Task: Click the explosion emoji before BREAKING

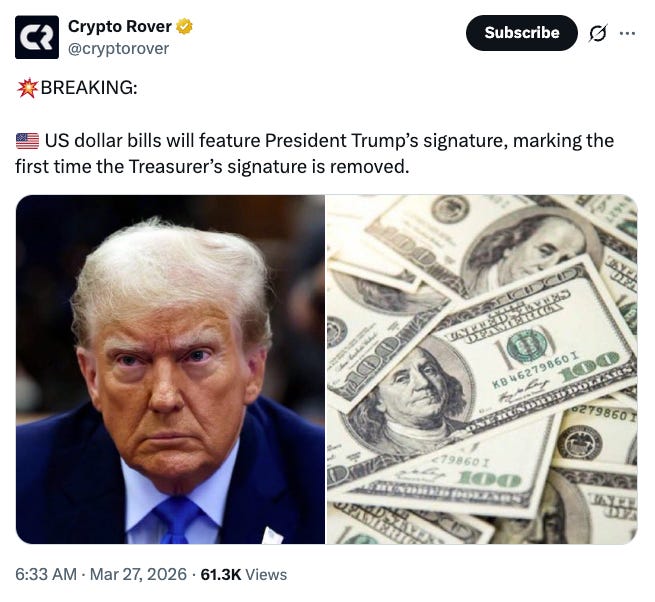Action: [27, 88]
